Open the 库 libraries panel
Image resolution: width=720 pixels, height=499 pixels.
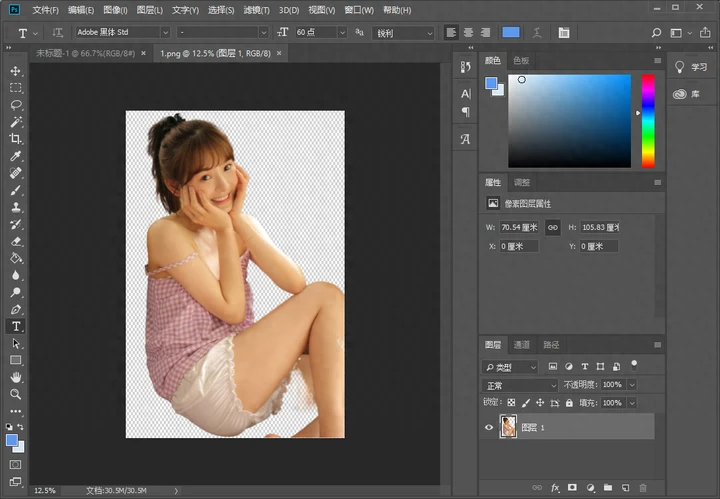click(690, 94)
